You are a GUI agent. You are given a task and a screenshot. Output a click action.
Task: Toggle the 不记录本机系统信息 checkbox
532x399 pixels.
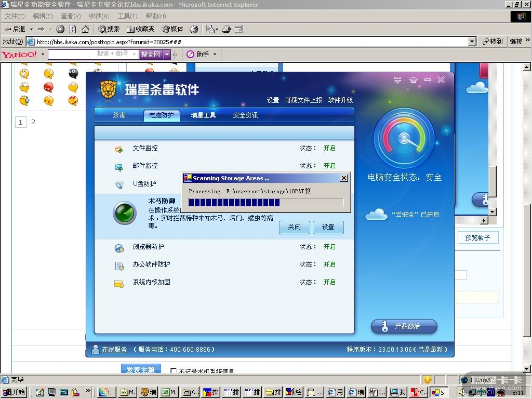174,371
